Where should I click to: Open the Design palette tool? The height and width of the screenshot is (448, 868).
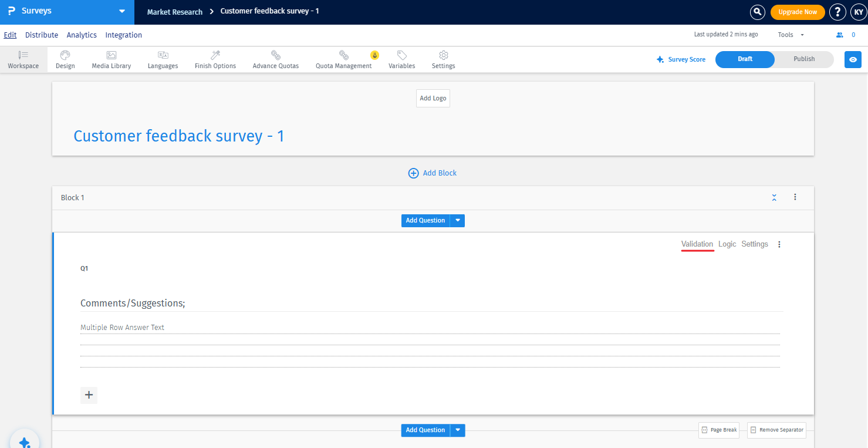pyautogui.click(x=65, y=59)
